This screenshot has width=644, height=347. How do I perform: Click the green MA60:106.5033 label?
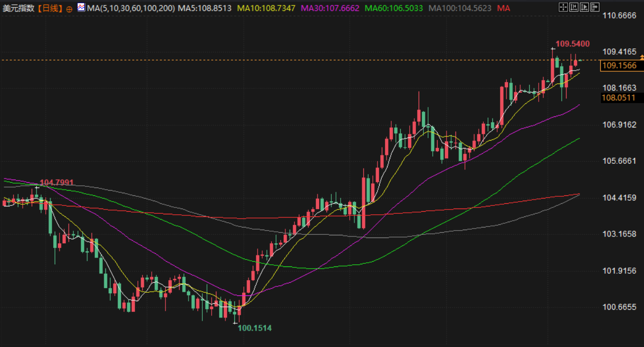394,8
